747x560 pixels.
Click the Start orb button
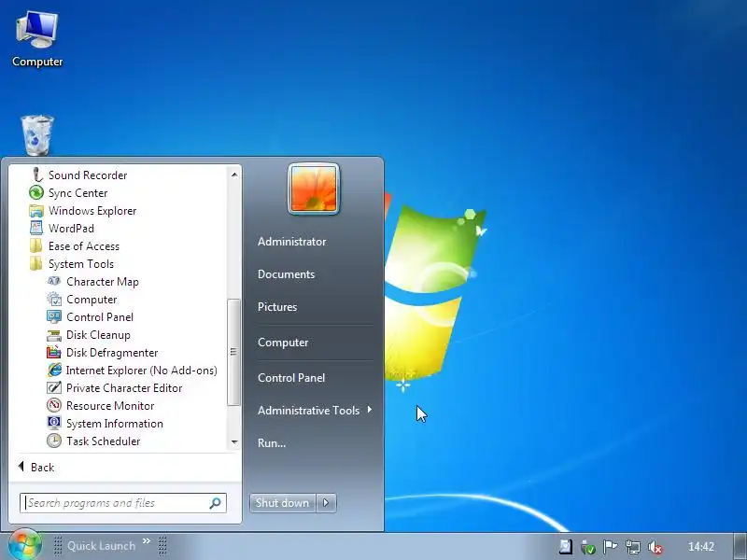point(25,545)
